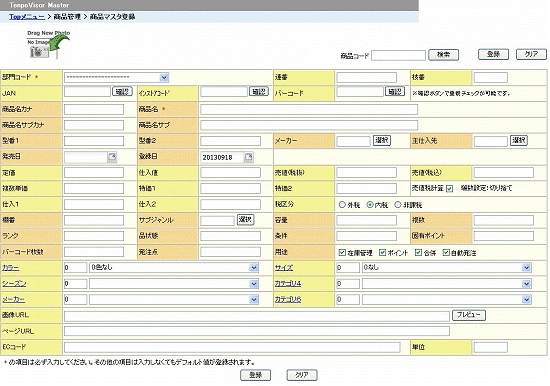Image resolution: width=550 pixels, height=386 pixels.
Task: Click the Drag New Photo upload icon
Action: click(48, 46)
